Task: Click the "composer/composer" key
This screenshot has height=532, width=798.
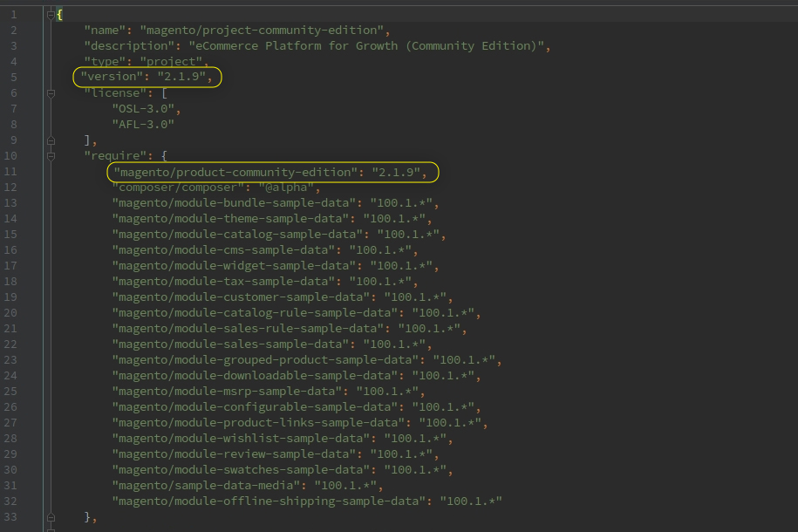Action: click(x=178, y=188)
